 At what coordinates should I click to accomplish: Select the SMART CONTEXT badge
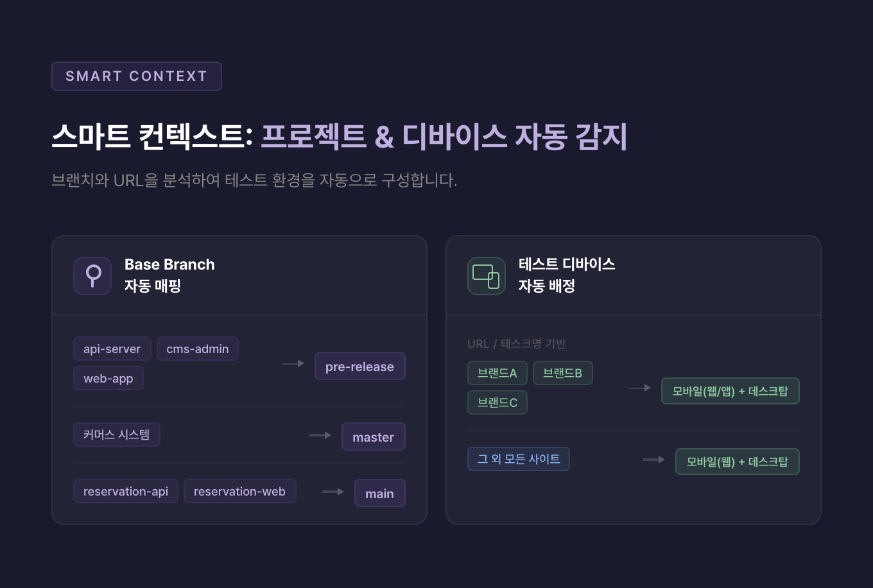(x=137, y=76)
